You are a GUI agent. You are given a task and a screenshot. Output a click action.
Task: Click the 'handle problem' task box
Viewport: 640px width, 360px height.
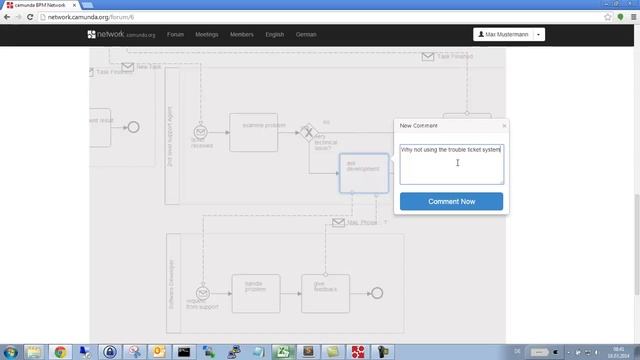coord(256,293)
